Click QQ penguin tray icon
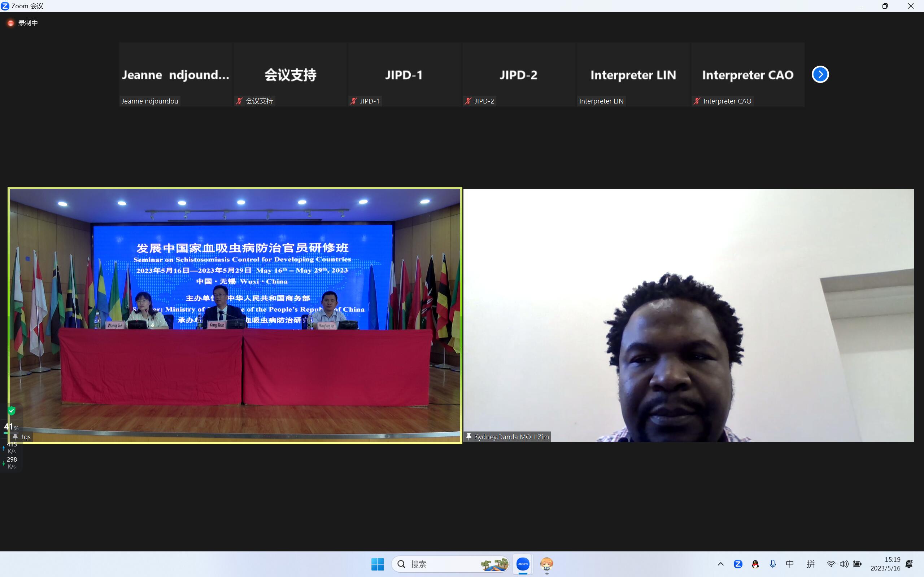 pos(755,564)
